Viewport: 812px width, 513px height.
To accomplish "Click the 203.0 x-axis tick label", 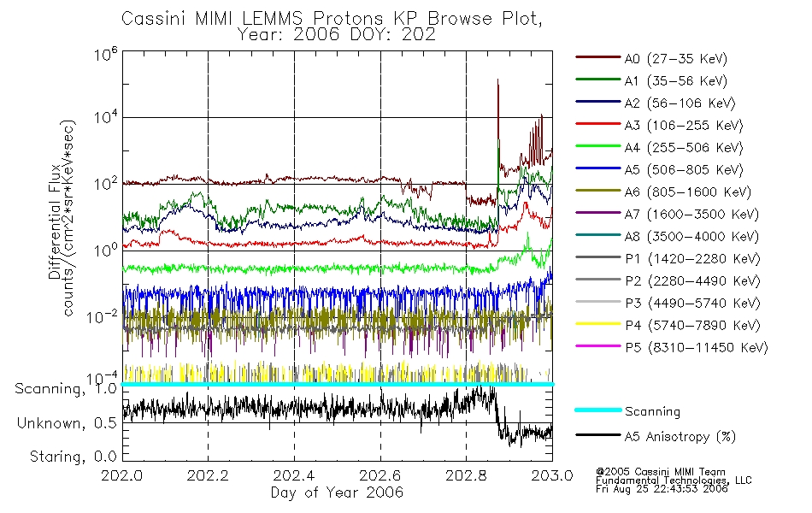I will tap(552, 475).
